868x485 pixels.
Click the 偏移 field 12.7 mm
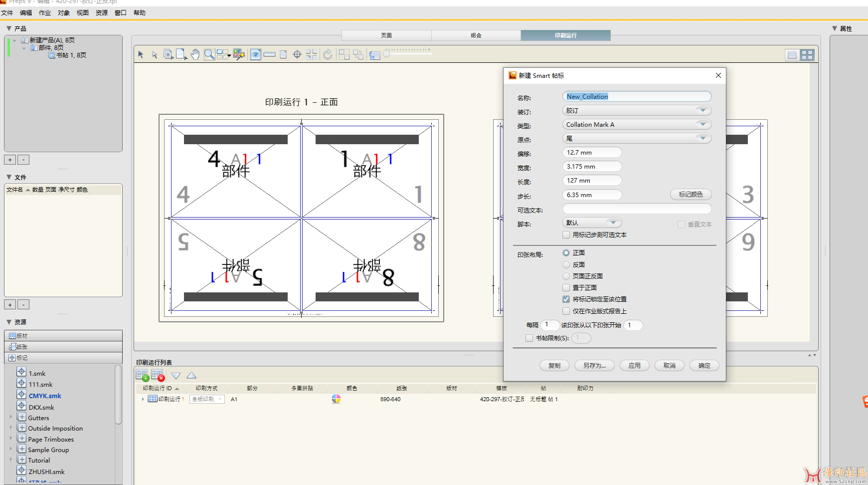coord(592,152)
